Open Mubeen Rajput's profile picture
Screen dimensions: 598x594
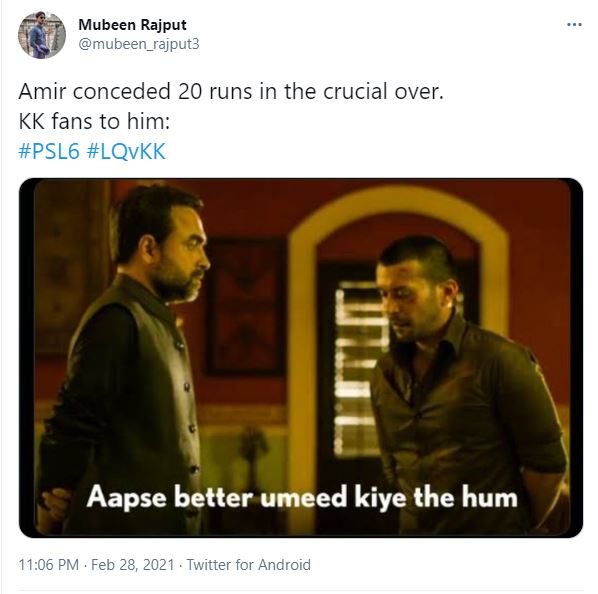42,35
